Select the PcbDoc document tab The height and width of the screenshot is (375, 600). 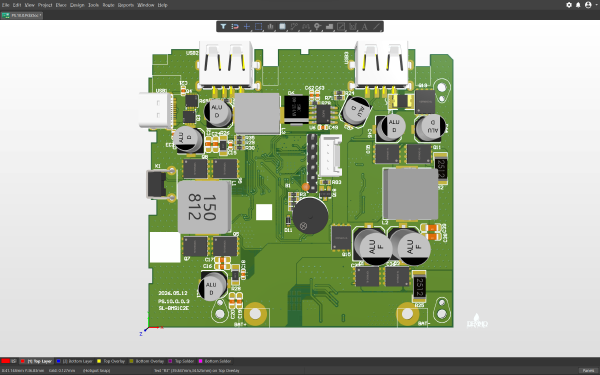pyautogui.click(x=22, y=15)
